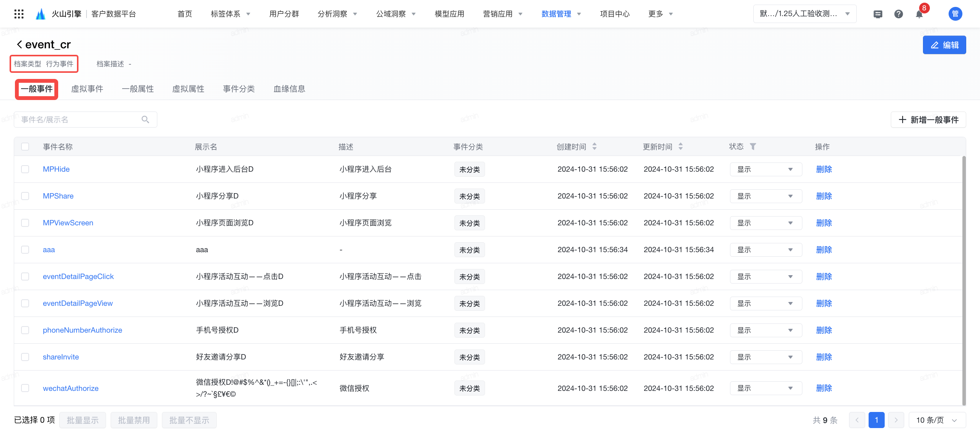Switch to the 虚拟事件 tab
This screenshot has height=443, width=980.
coord(87,89)
